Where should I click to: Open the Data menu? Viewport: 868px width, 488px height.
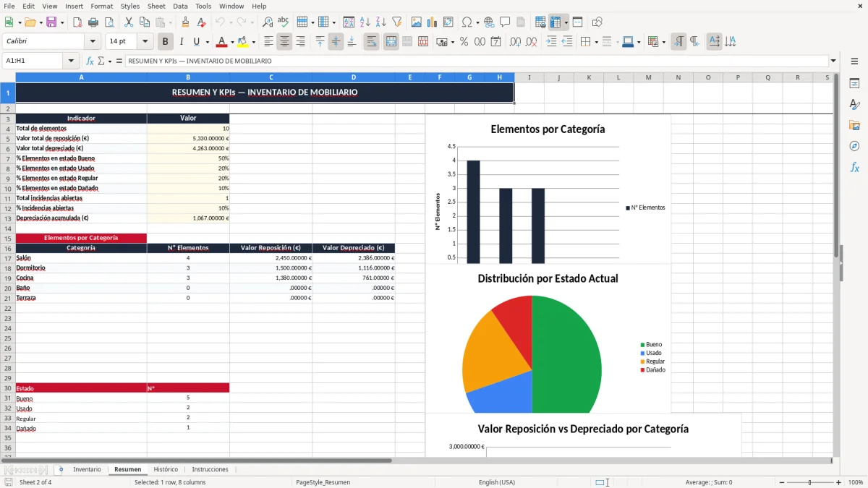[x=180, y=6]
